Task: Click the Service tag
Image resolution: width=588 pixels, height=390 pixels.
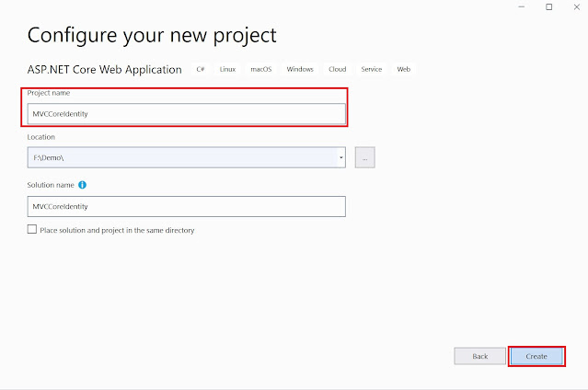Action: 371,69
